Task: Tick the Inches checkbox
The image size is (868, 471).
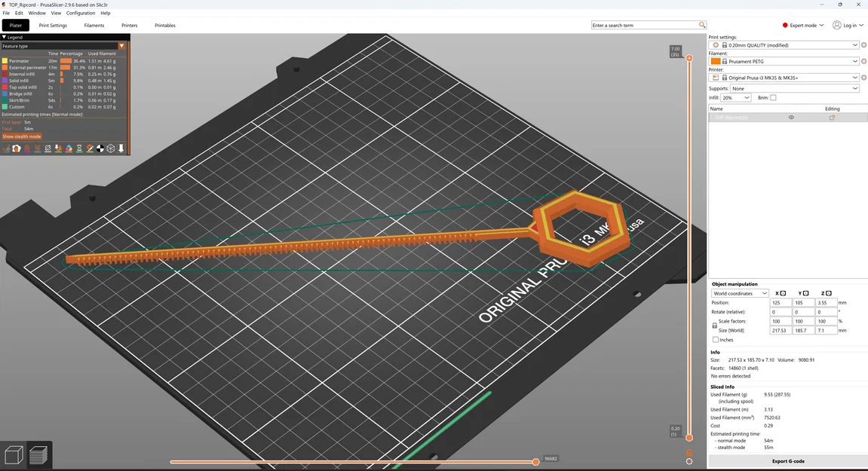Action: coord(715,340)
